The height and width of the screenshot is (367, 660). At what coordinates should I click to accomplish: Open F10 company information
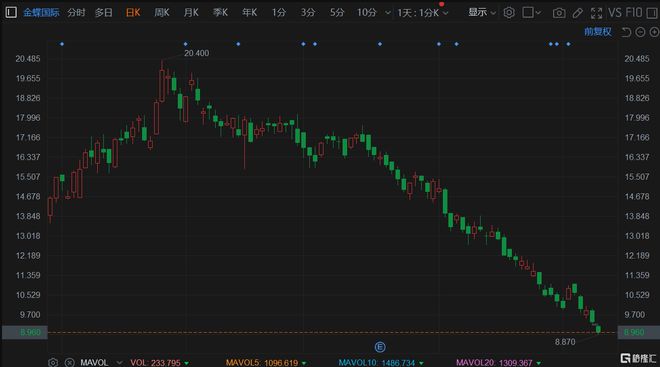[x=633, y=13]
